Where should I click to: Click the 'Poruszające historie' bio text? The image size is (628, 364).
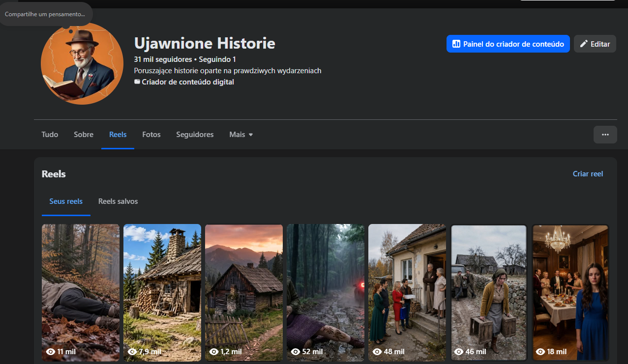(228, 71)
